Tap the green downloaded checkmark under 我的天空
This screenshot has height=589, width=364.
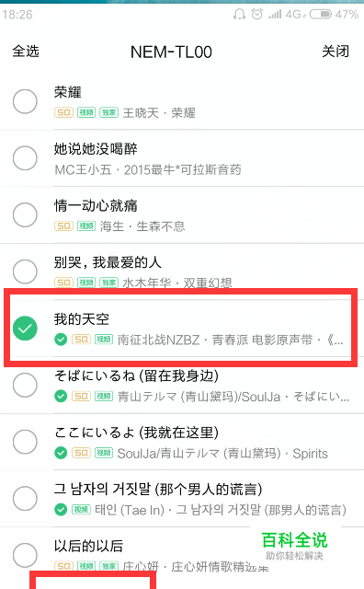pyautogui.click(x=61, y=340)
